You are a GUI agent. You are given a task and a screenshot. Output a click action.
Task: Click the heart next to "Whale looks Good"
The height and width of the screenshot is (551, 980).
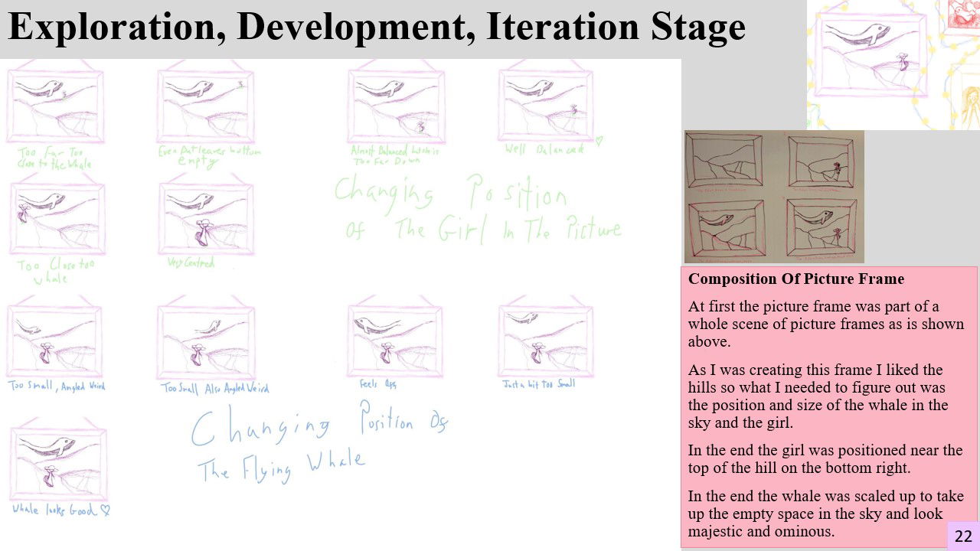tap(106, 510)
